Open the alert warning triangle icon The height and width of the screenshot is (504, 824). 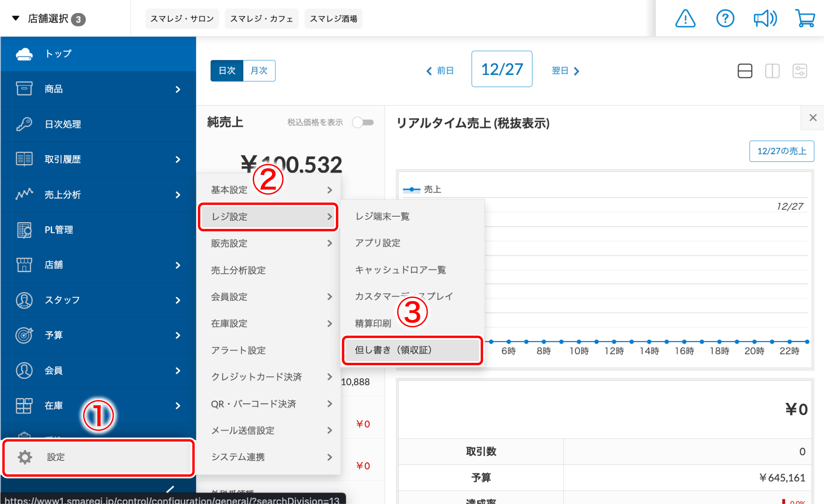(685, 18)
